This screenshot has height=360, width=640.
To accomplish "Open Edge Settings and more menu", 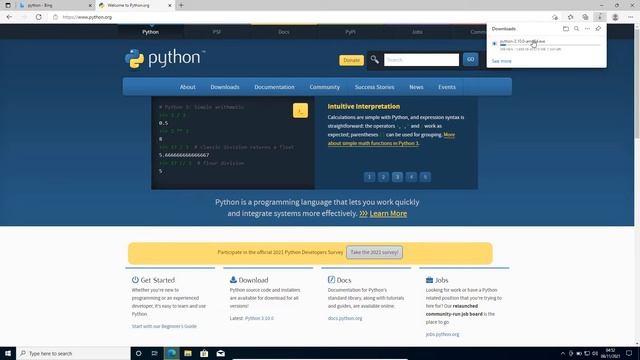I will coord(631,17).
